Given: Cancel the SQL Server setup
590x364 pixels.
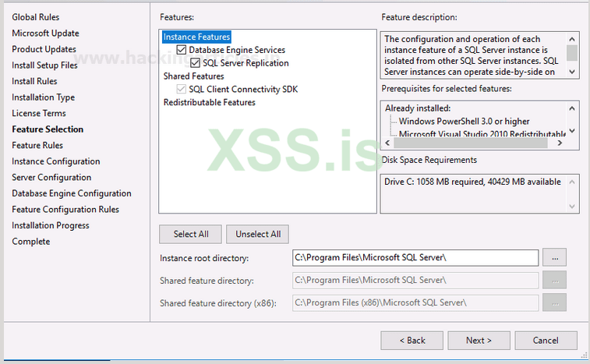Looking at the screenshot, I should pos(546,341).
